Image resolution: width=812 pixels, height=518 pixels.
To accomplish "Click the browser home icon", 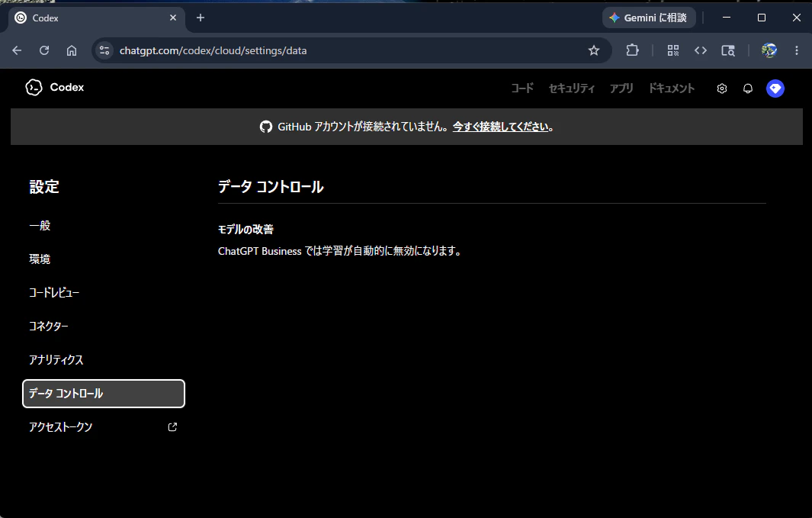I will click(x=72, y=50).
